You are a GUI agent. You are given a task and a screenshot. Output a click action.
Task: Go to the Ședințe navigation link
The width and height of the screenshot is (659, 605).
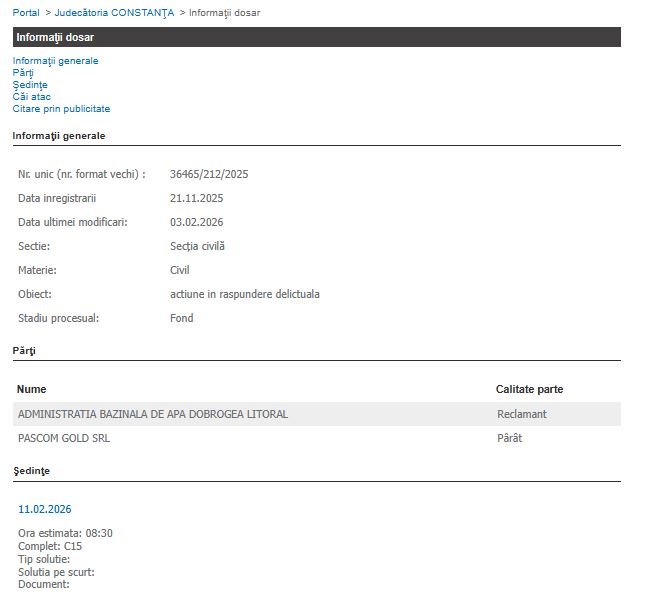[x=30, y=85]
